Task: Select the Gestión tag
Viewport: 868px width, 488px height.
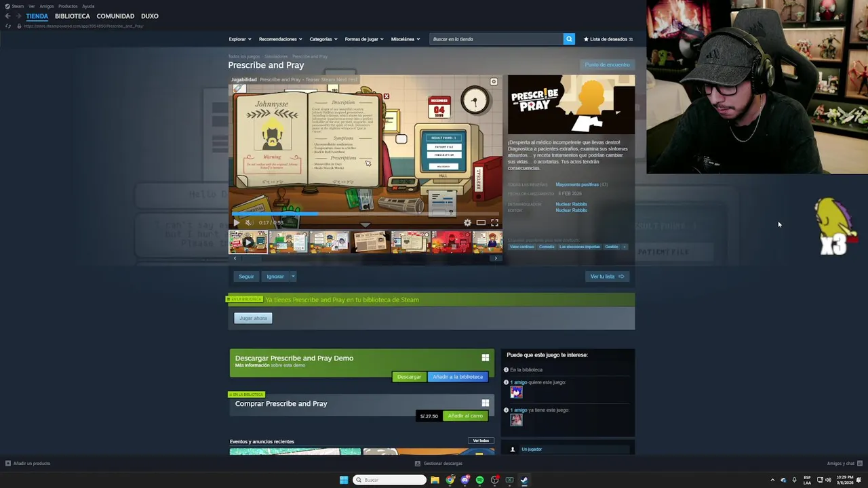Action: [612, 247]
